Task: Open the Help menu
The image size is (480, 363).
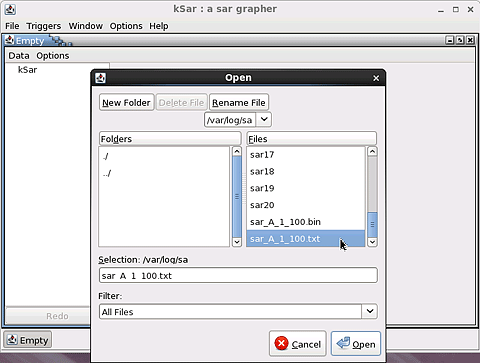Action: click(x=159, y=26)
